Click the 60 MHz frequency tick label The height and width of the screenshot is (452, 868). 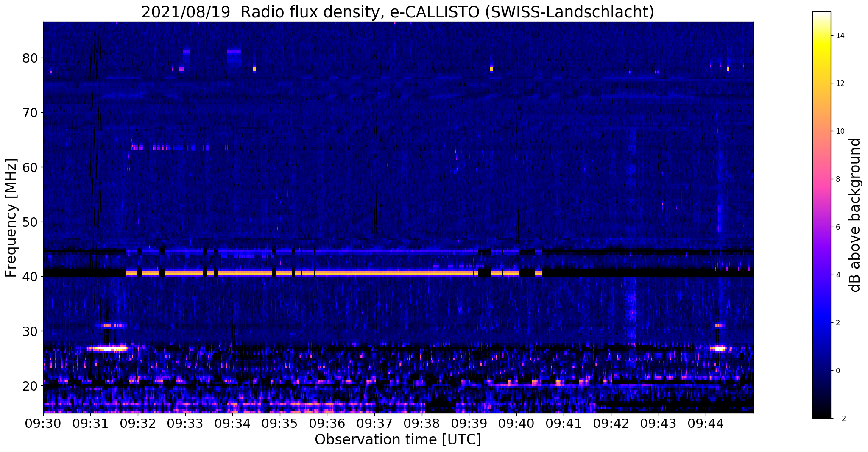click(30, 167)
